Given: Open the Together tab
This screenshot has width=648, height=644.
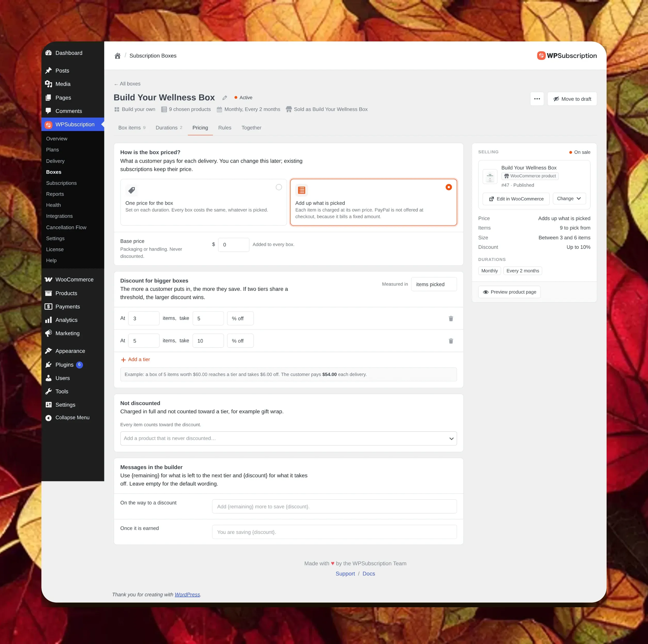Looking at the screenshot, I should pos(251,128).
